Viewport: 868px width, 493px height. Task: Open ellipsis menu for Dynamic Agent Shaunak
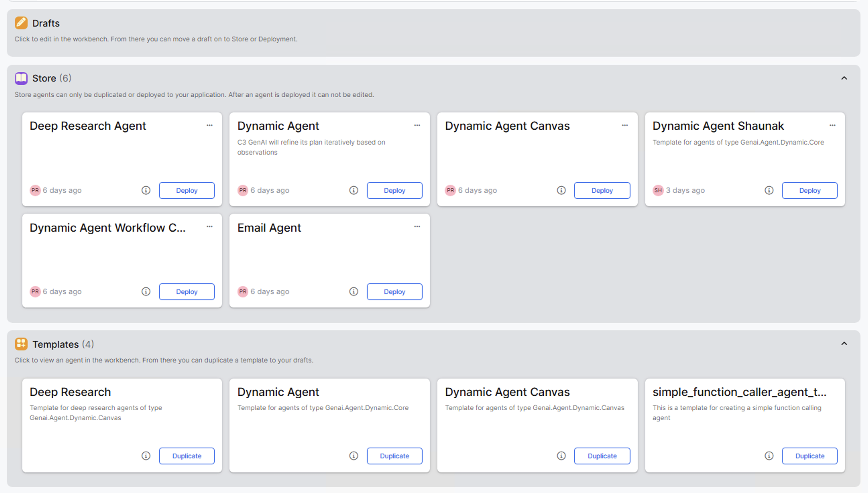tap(832, 125)
